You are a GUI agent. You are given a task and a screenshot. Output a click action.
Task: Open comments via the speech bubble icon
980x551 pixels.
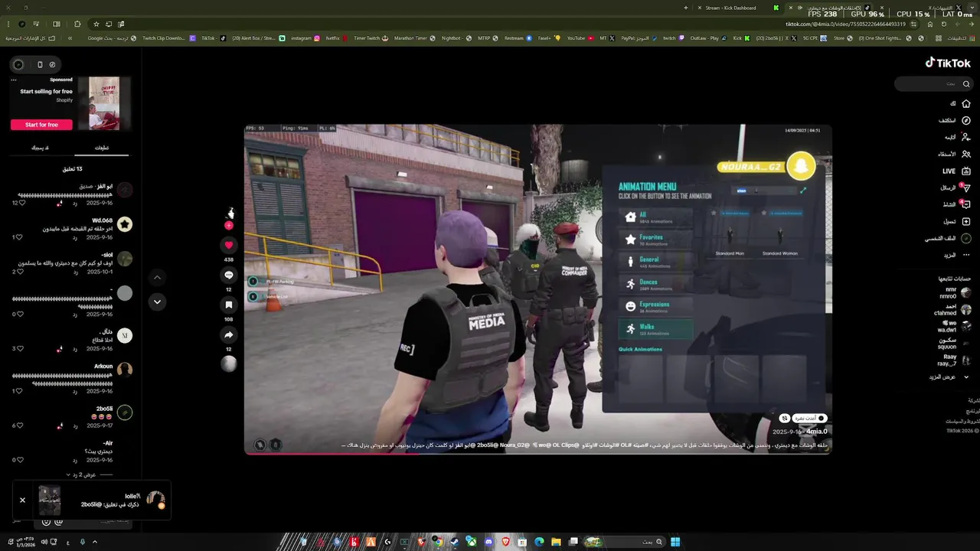(228, 275)
